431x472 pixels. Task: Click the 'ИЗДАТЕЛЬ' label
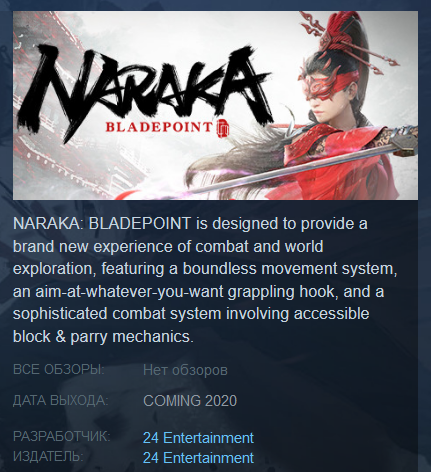click(x=48, y=456)
